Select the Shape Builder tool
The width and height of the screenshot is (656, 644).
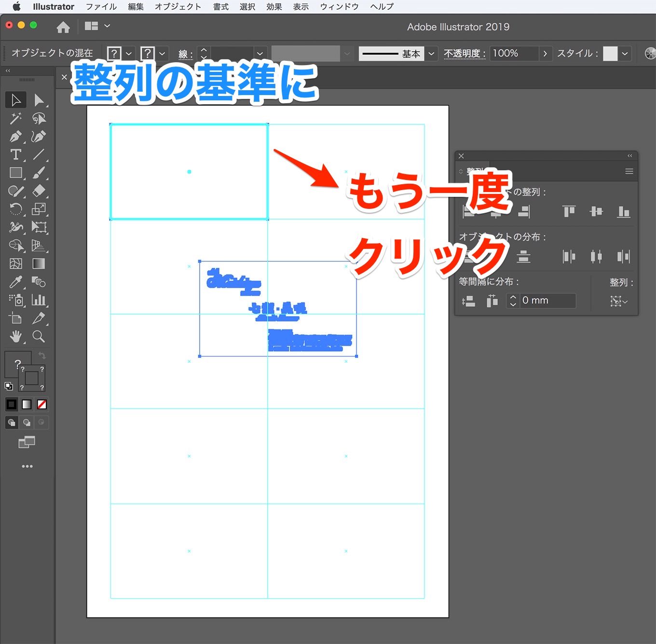[16, 246]
